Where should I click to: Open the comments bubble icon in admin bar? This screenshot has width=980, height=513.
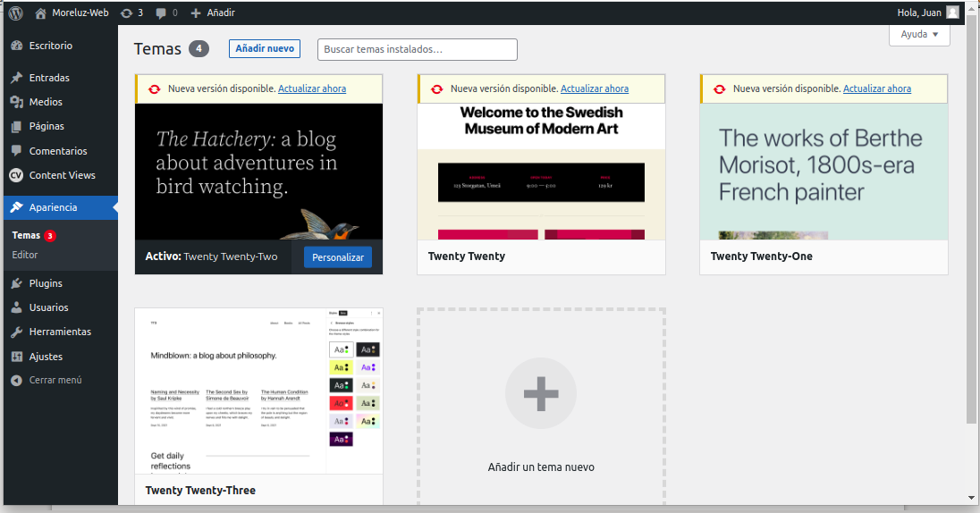(x=161, y=13)
